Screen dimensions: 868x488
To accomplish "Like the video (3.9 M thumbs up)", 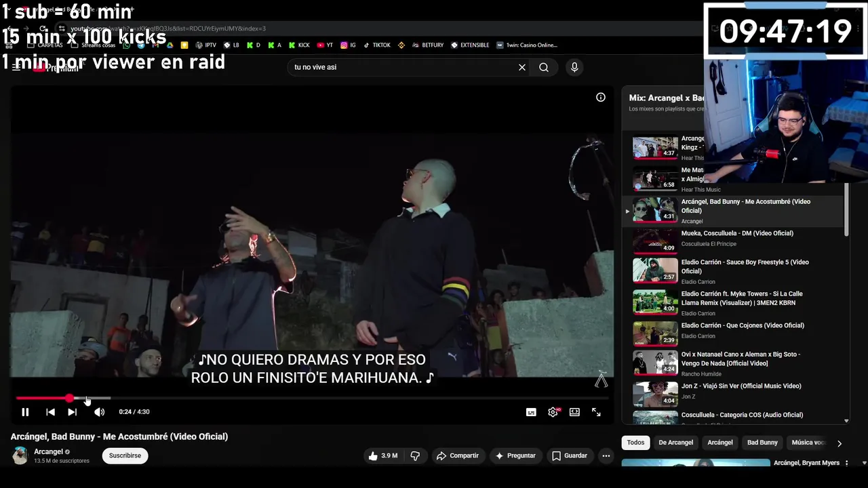I will 382,455.
